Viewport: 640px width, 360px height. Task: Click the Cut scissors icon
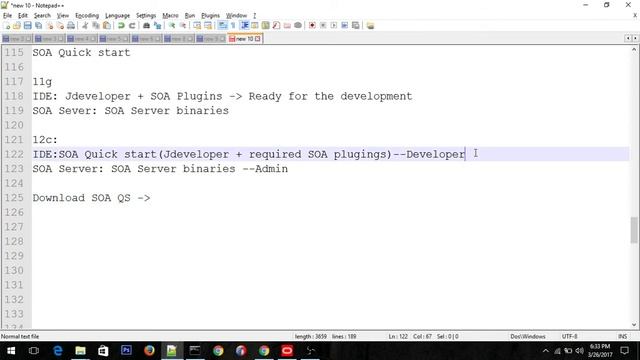(x=85, y=26)
